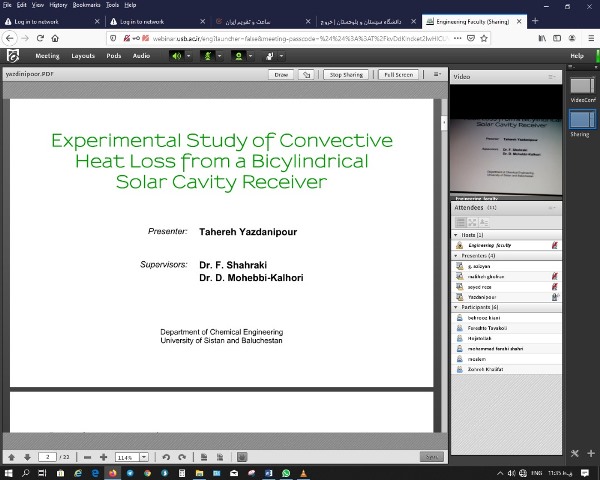Viewport: 600px width, 480px height.
Task: Open VLC from the taskbar
Action: pos(303,473)
